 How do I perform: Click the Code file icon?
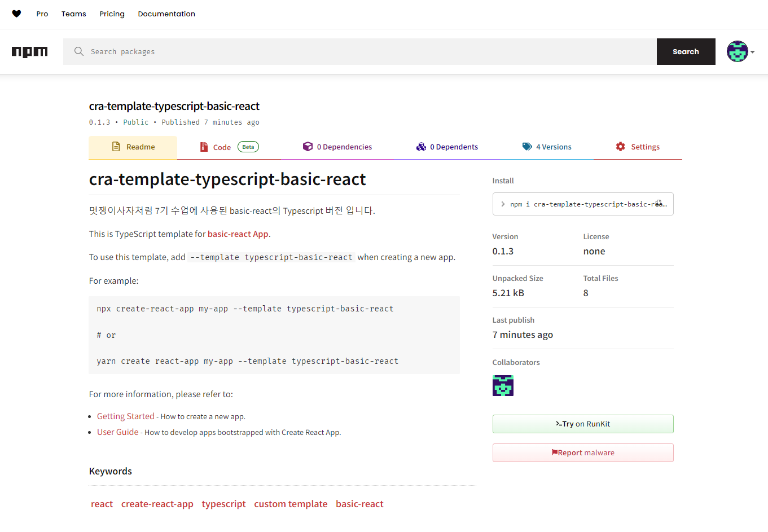tap(204, 147)
